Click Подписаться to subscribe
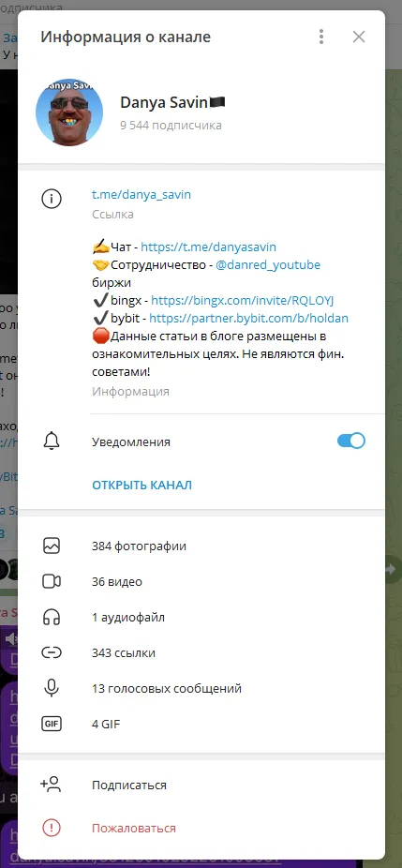The height and width of the screenshot is (868, 402). [x=129, y=785]
